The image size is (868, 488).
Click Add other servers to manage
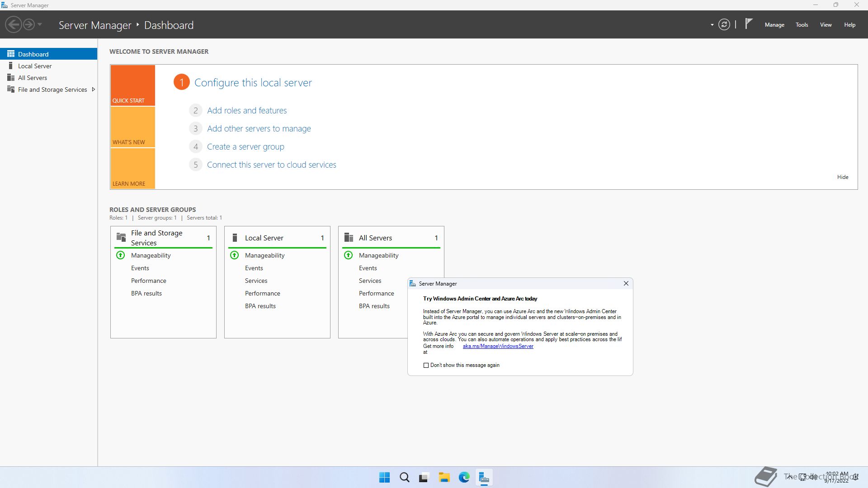pyautogui.click(x=259, y=128)
